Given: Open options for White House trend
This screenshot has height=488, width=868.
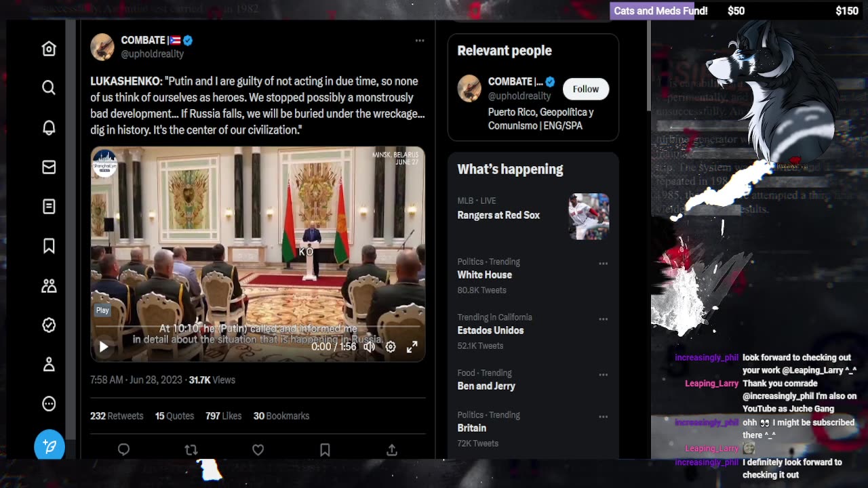Looking at the screenshot, I should coord(603,263).
